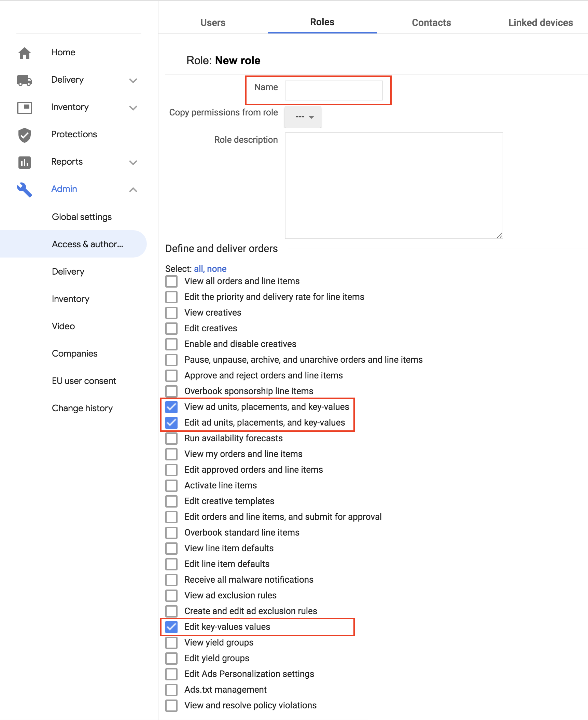Viewport: 588px width, 720px height.
Task: Click the Reports bar chart icon
Action: pyautogui.click(x=25, y=162)
